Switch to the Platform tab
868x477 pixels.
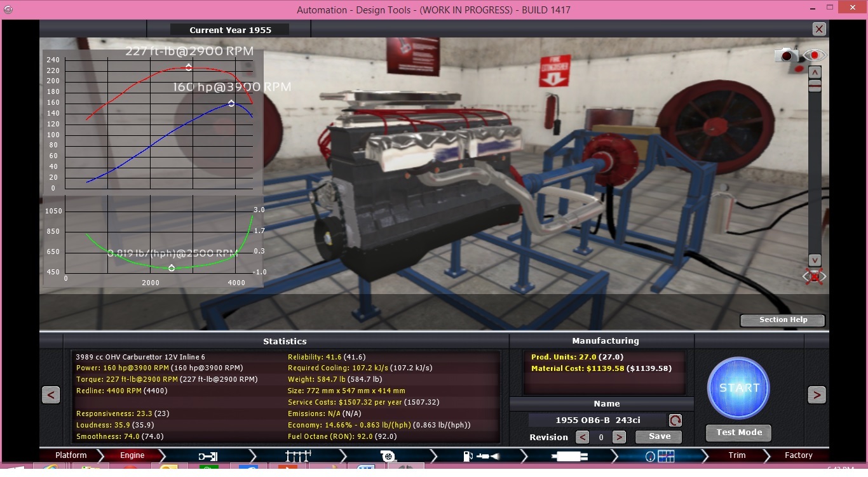71,455
